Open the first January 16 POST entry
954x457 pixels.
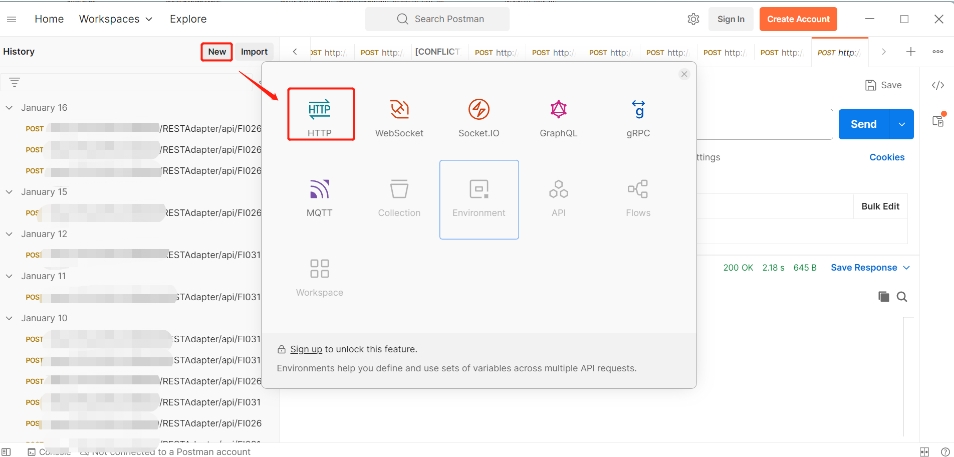(143, 128)
